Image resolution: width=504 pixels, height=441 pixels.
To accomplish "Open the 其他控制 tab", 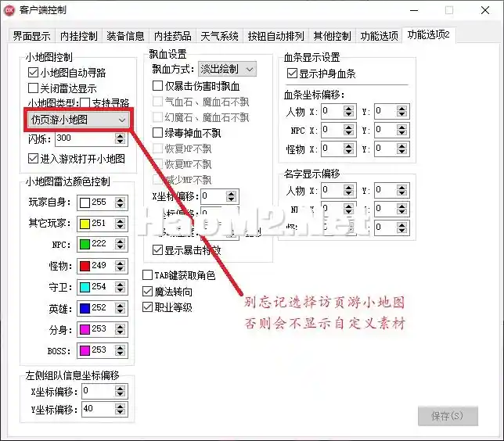I will point(333,36).
